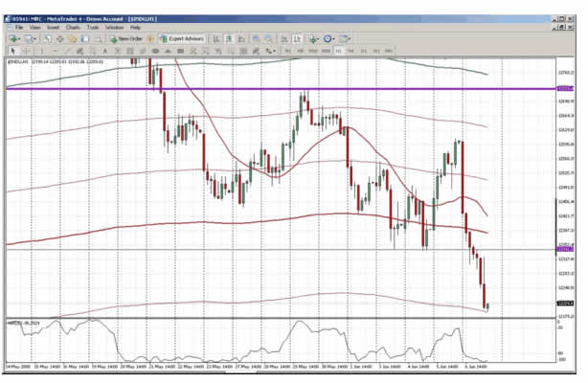Screen dimensions: 588x383
Task: Expand the Arrows objects dropdown
Action: pos(275,51)
